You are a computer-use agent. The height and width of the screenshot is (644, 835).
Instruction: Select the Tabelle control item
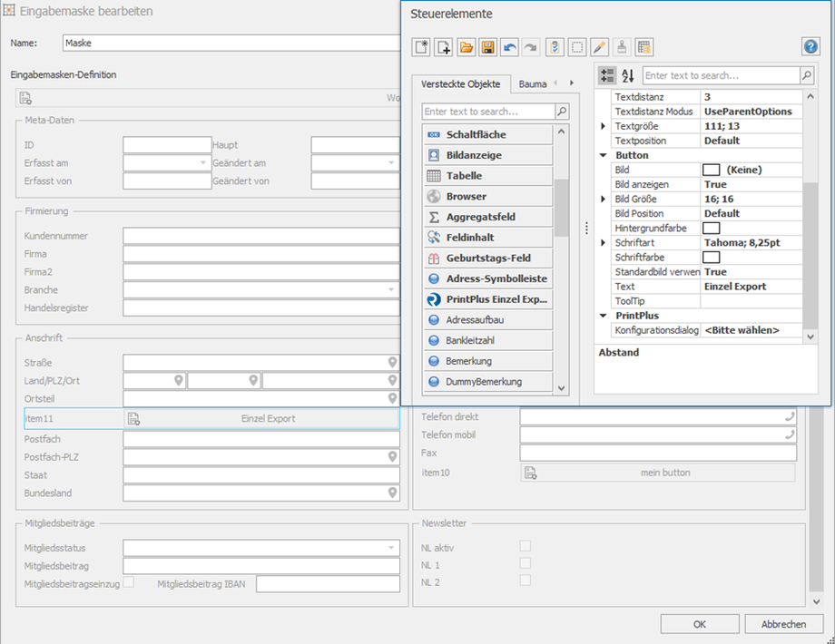[487, 176]
